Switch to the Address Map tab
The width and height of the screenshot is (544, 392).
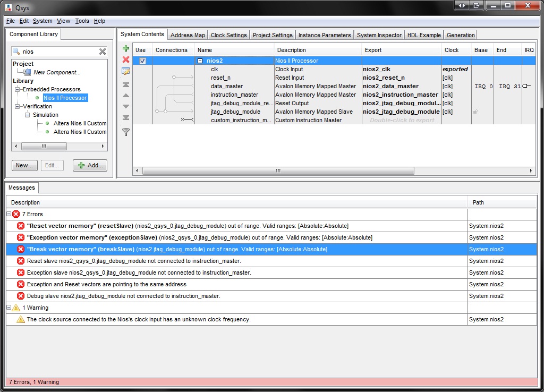188,35
